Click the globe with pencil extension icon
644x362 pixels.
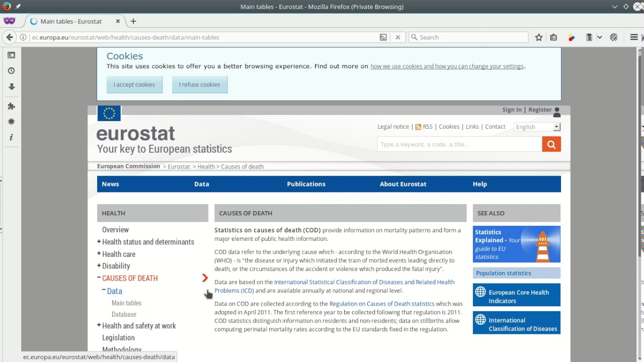pyautogui.click(x=614, y=37)
